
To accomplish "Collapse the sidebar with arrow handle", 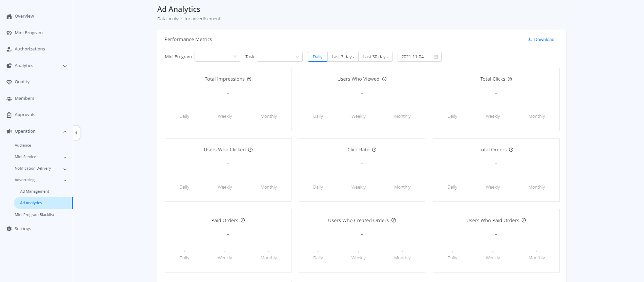I will point(76,133).
